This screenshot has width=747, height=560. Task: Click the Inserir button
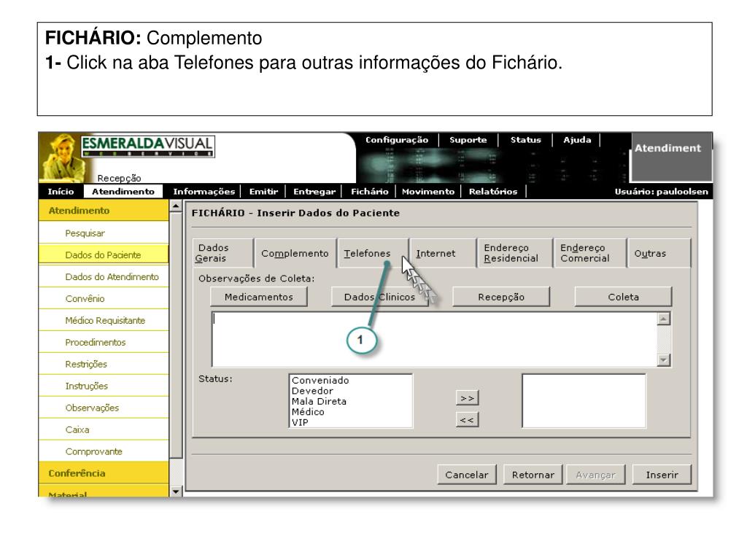click(662, 475)
